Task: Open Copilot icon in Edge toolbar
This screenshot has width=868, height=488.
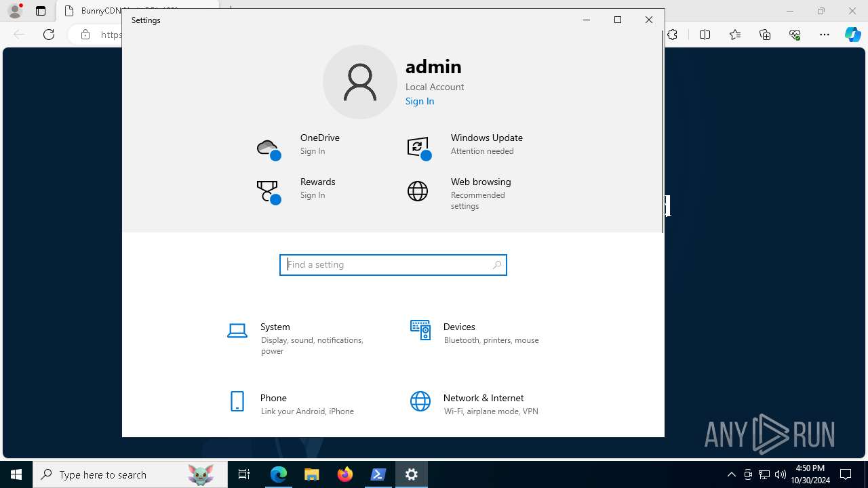Action: [852, 35]
